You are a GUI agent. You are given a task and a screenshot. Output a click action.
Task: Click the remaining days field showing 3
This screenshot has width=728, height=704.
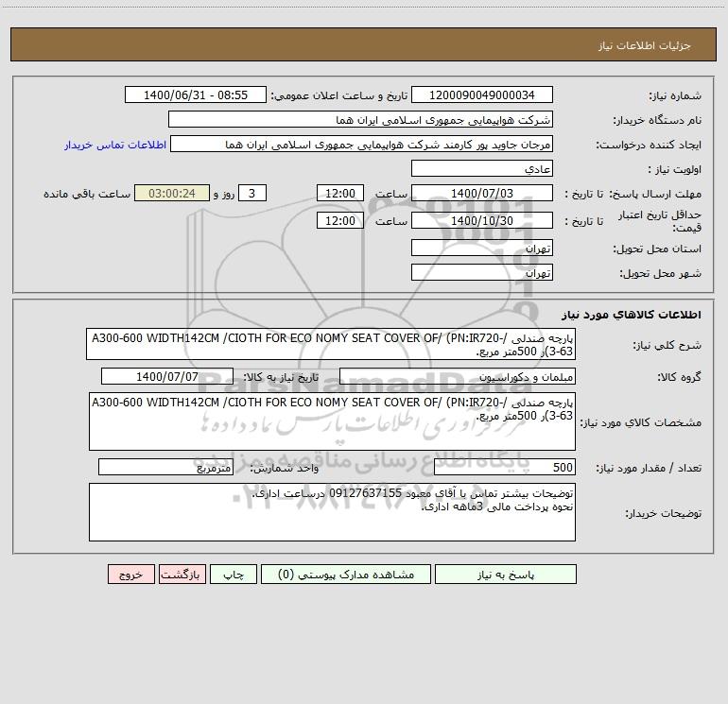point(252,194)
